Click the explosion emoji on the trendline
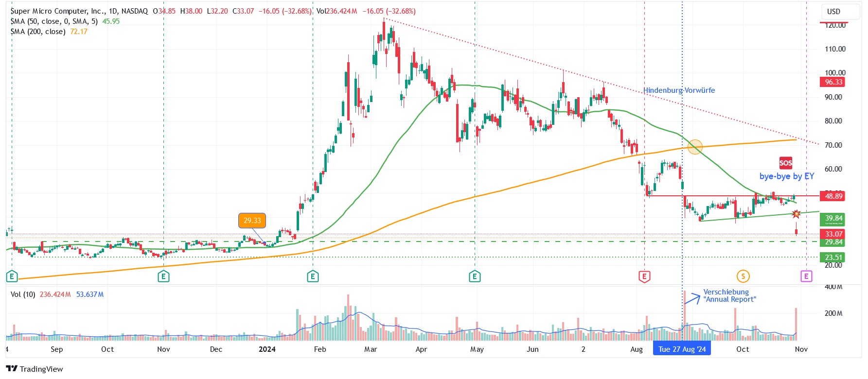The height and width of the screenshot is (379, 868). point(796,214)
